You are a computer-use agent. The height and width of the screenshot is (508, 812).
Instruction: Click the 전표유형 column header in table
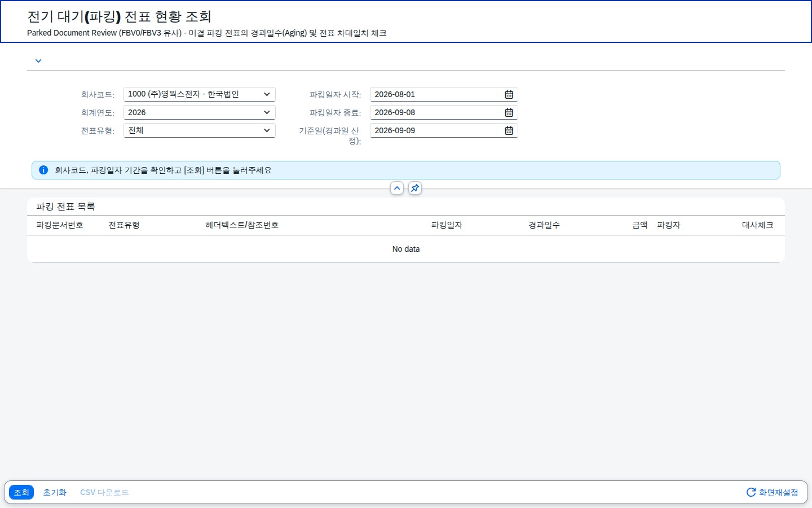click(x=124, y=225)
